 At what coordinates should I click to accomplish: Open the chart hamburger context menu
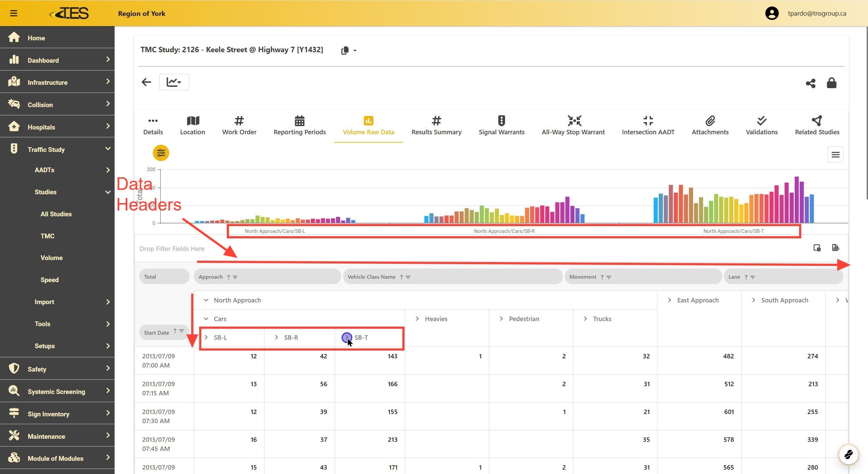coord(835,155)
